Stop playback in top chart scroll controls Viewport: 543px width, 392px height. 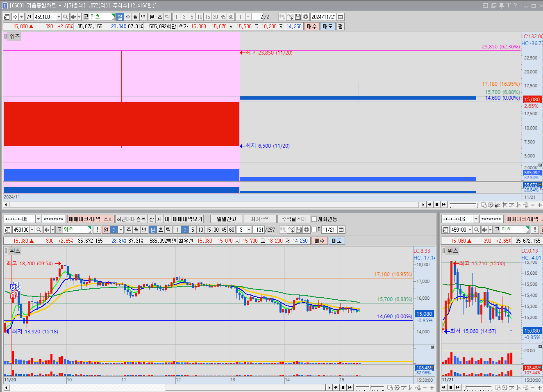click(436, 205)
